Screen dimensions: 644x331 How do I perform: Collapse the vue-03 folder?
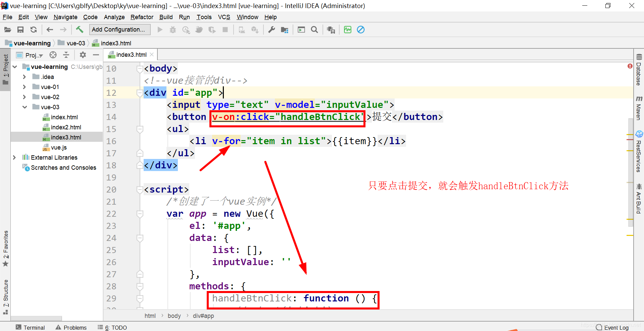(x=24, y=107)
